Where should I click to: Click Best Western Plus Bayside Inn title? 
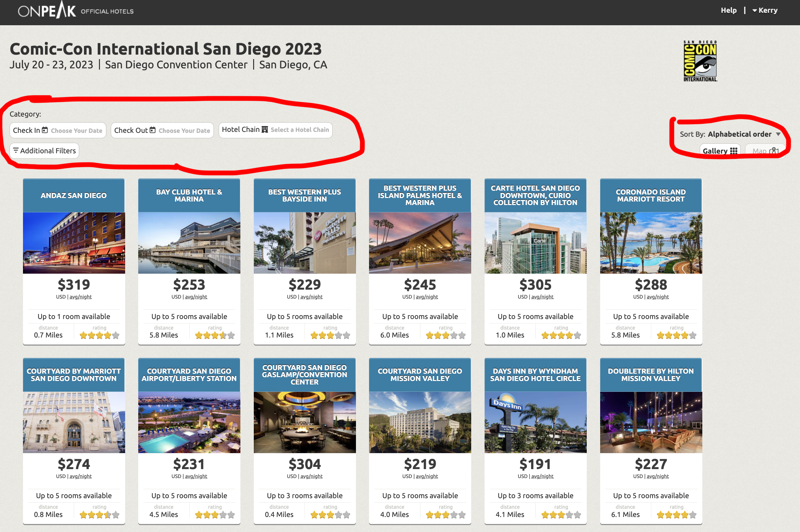coord(305,195)
